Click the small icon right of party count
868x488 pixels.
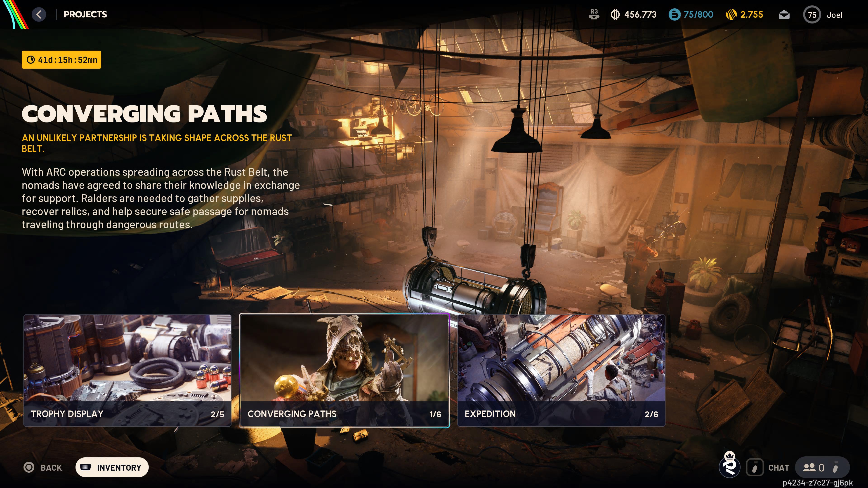point(835,467)
